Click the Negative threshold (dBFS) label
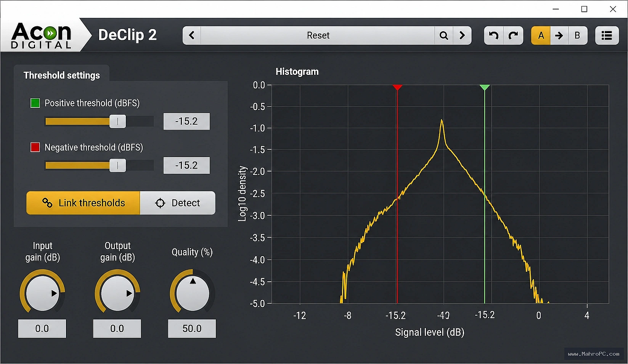 tap(94, 148)
